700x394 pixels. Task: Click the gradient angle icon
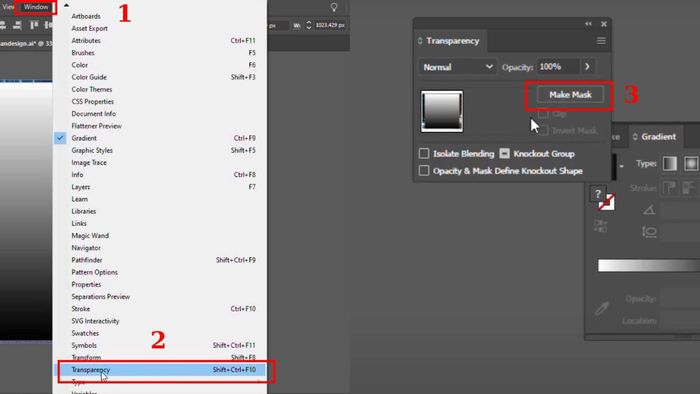[649, 210]
